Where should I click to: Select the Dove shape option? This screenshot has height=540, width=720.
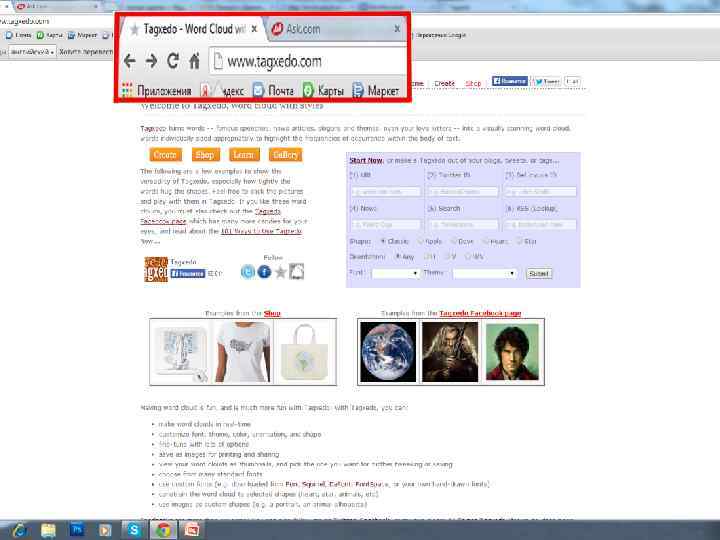(454, 241)
